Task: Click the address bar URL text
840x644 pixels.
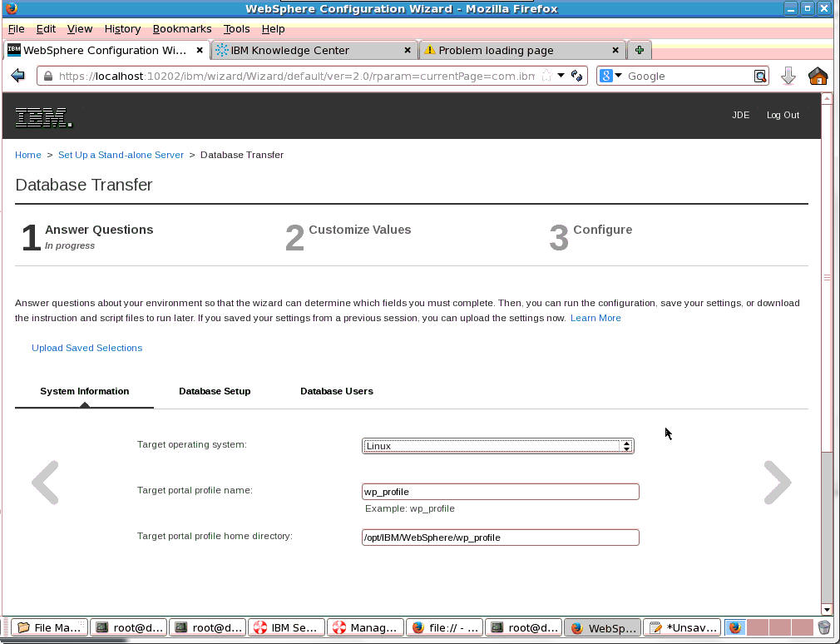Action: pos(296,76)
